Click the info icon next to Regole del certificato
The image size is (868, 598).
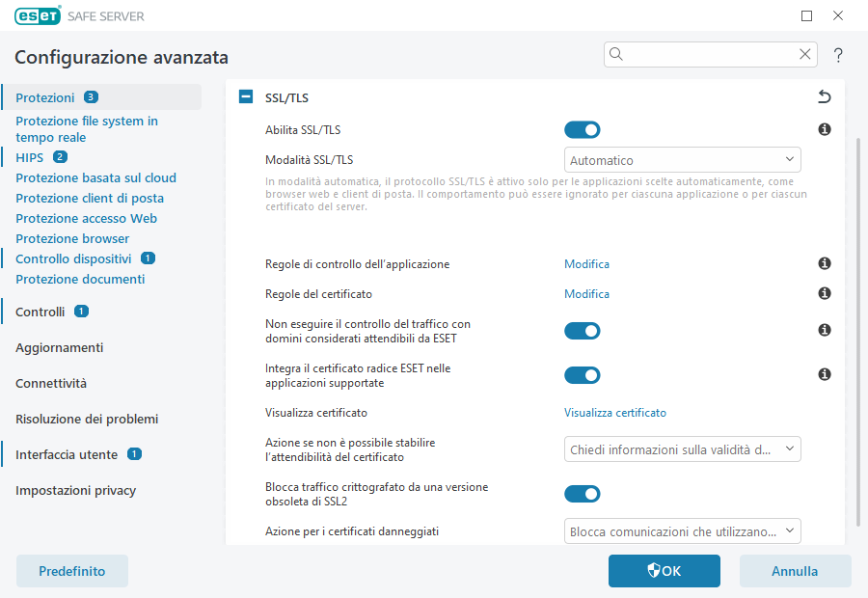[x=824, y=293]
